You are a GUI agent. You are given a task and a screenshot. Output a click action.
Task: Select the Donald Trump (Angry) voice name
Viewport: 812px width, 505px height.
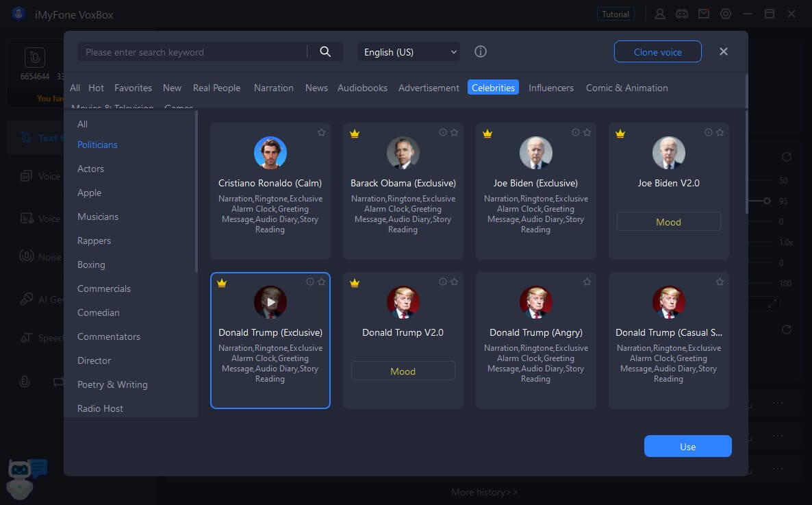tap(536, 332)
